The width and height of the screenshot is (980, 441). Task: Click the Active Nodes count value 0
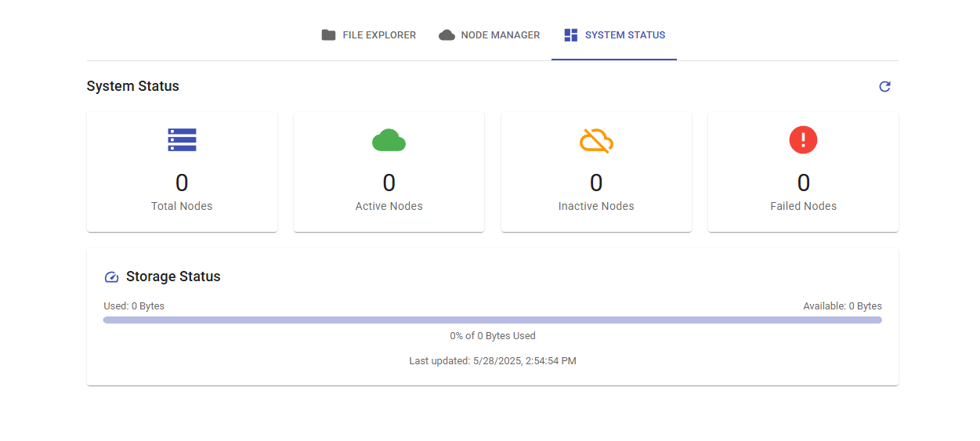click(x=389, y=183)
